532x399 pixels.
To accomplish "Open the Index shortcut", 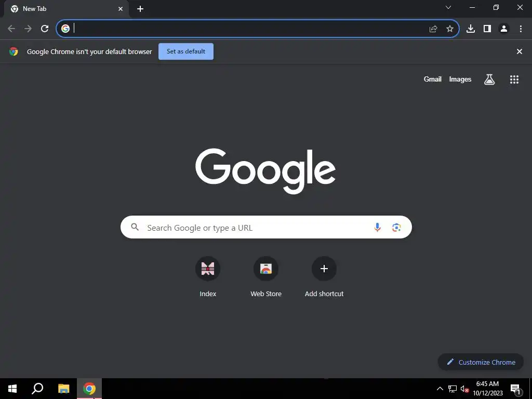I will (208, 277).
